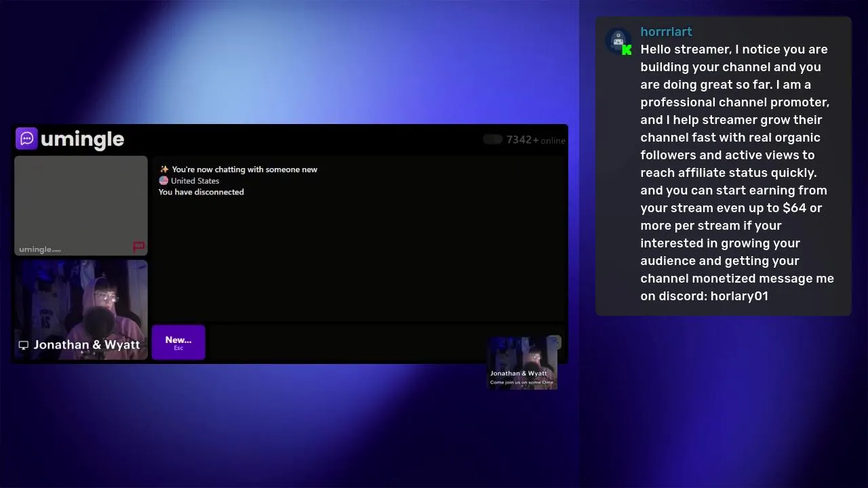The width and height of the screenshot is (868, 488).
Task: Click the 'United States' text
Action: click(195, 181)
